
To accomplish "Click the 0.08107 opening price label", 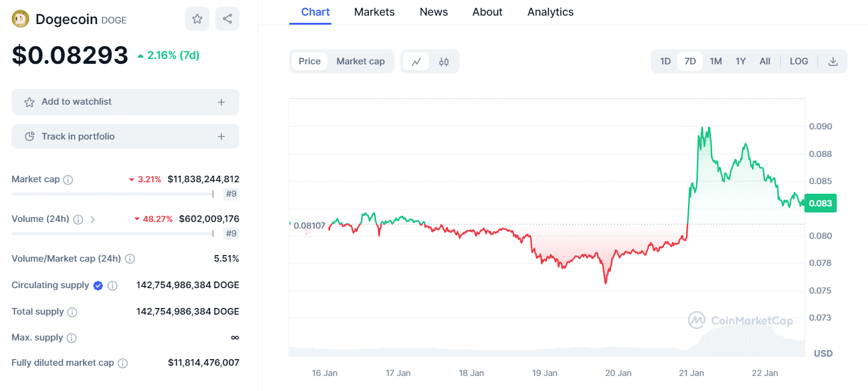I will coord(309,226).
